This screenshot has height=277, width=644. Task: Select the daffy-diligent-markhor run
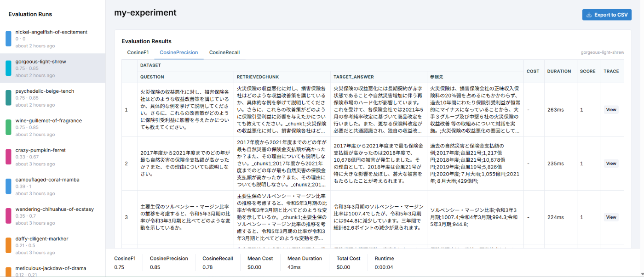pos(52,245)
